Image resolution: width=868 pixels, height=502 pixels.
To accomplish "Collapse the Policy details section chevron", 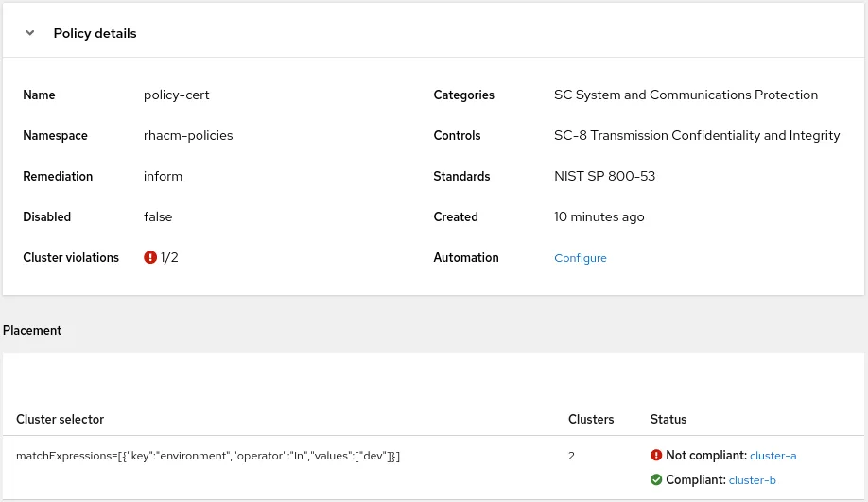I will point(30,33).
